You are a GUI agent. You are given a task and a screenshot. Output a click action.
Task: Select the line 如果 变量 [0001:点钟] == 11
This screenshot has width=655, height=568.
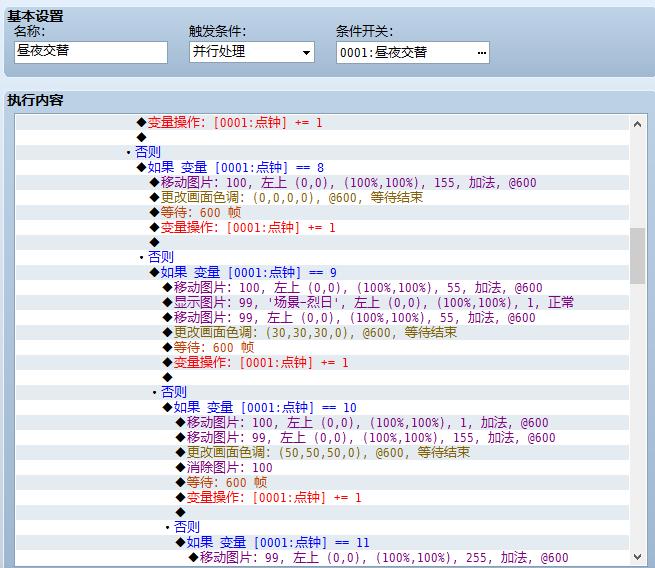click(322, 543)
